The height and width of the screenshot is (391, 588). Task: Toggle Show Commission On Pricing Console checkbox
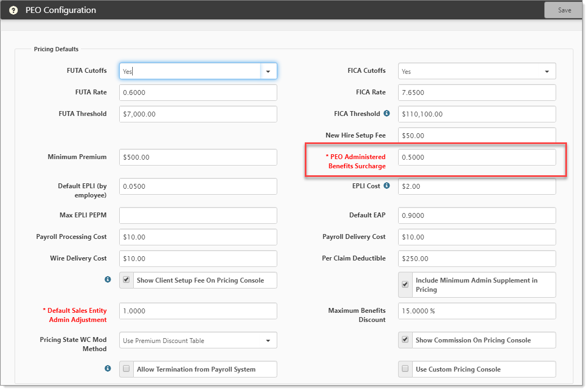pos(405,339)
